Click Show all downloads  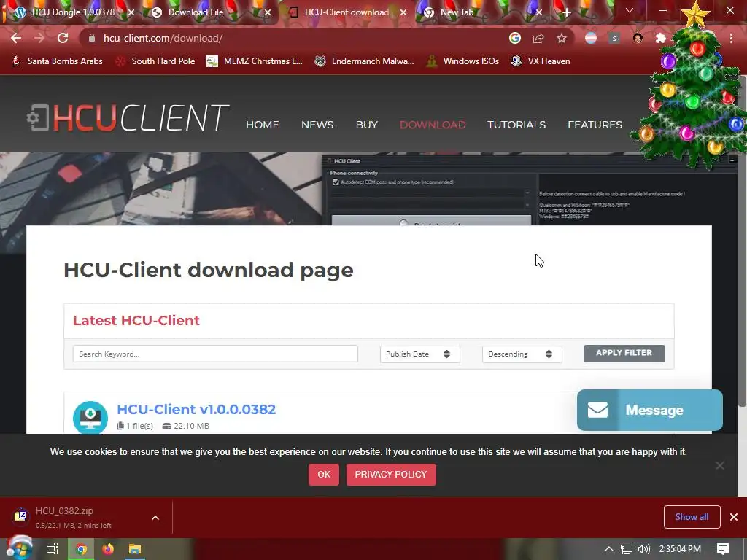(692, 517)
